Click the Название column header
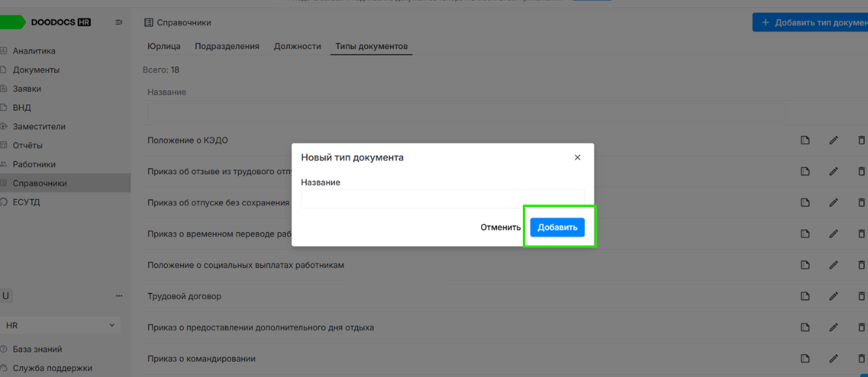The width and height of the screenshot is (868, 377). [166, 92]
